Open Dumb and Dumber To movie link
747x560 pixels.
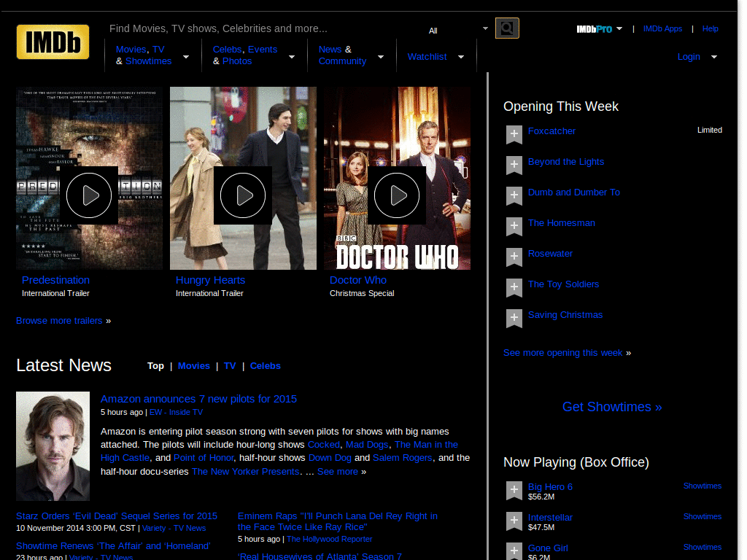click(x=574, y=192)
